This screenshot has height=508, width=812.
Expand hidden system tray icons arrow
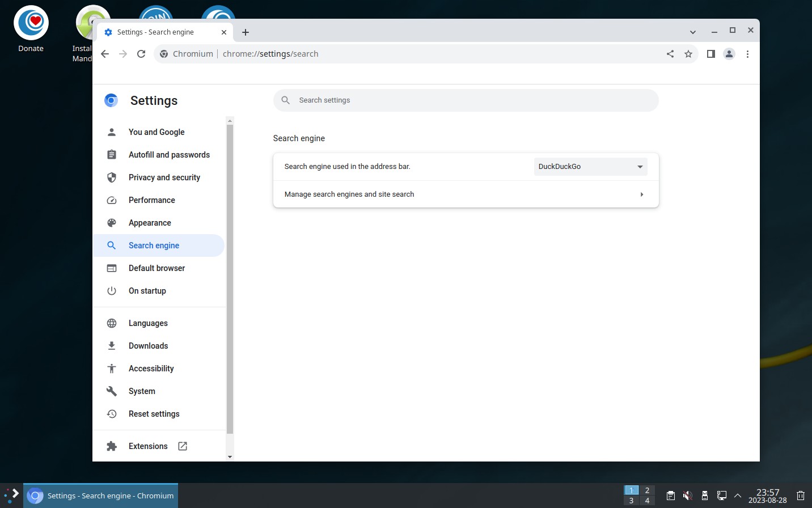(x=738, y=496)
